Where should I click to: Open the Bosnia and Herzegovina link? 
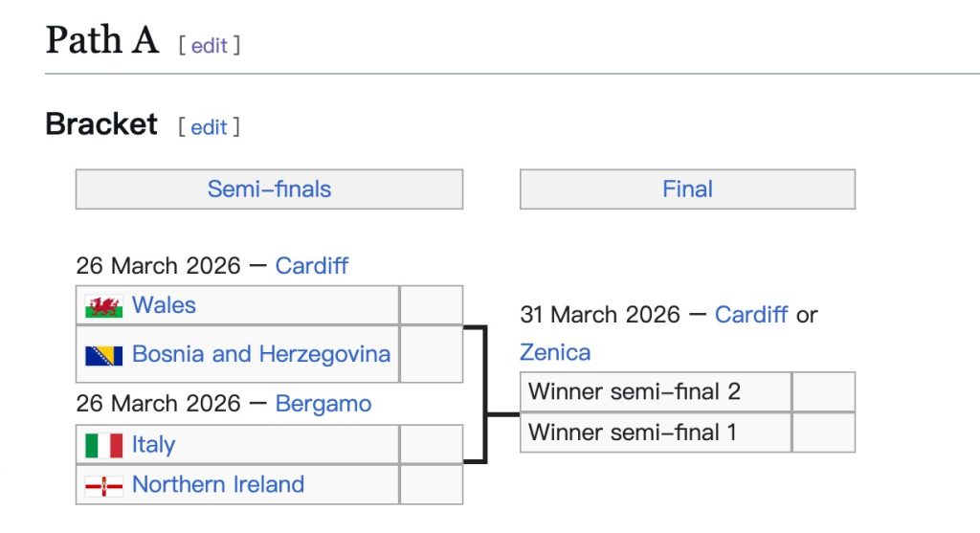point(261,354)
